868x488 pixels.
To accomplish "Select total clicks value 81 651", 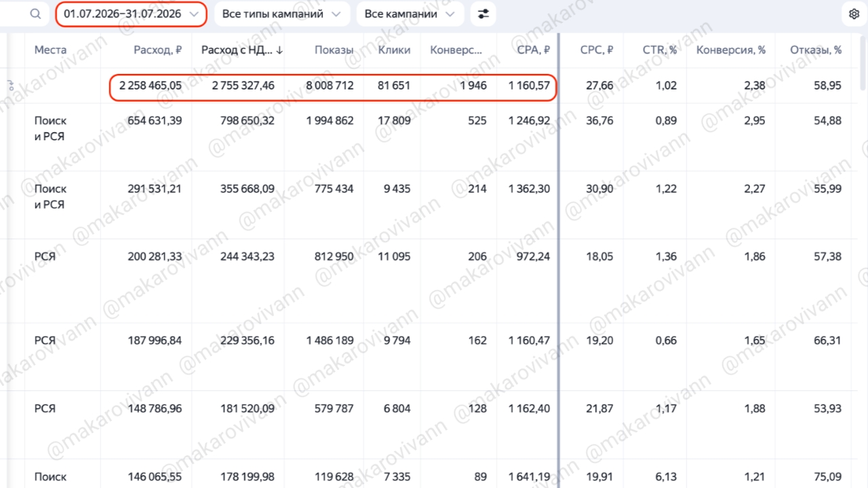I will pos(393,86).
